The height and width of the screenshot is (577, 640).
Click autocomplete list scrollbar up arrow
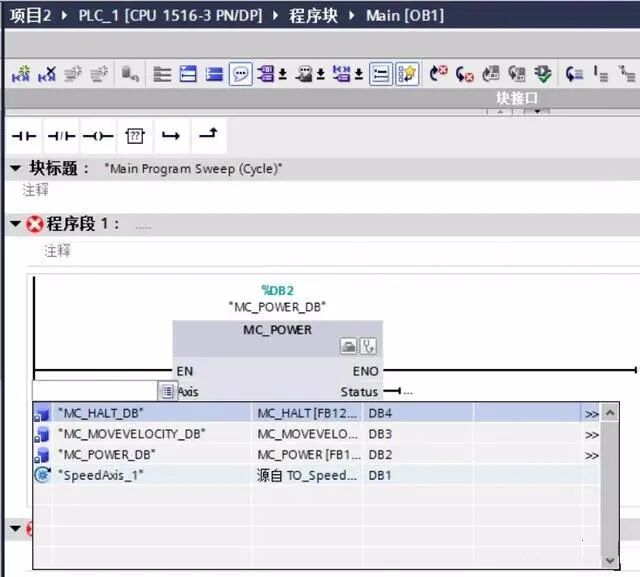click(x=610, y=413)
